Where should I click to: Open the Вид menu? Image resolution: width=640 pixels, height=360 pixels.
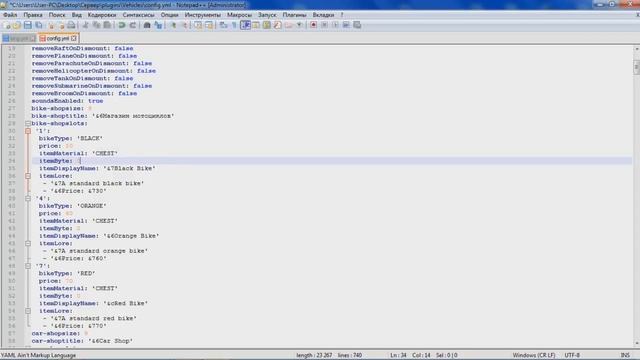[77, 15]
